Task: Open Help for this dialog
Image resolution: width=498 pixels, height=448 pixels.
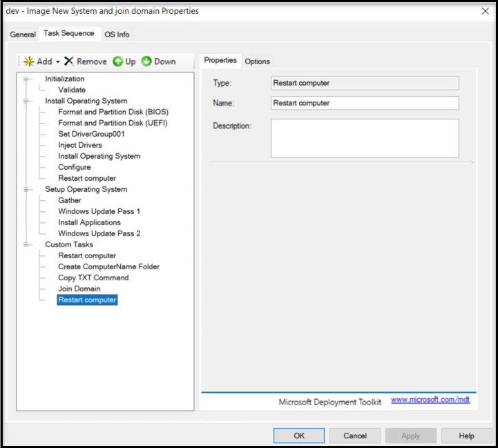Action: click(x=466, y=436)
